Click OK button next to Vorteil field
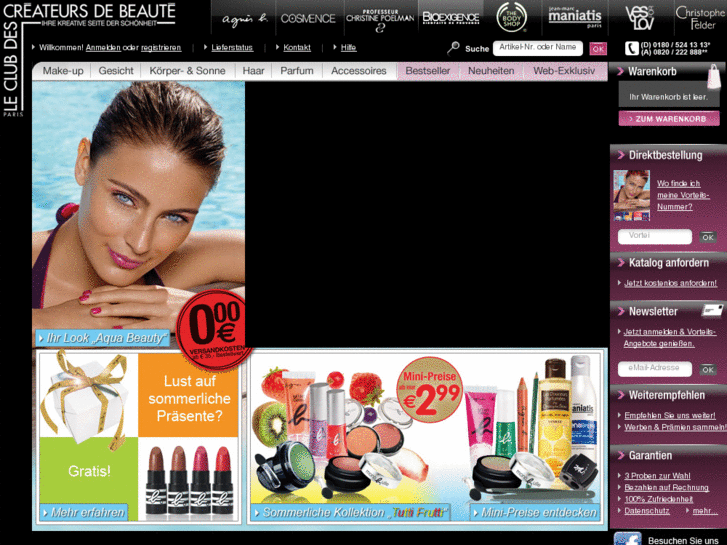 click(708, 237)
